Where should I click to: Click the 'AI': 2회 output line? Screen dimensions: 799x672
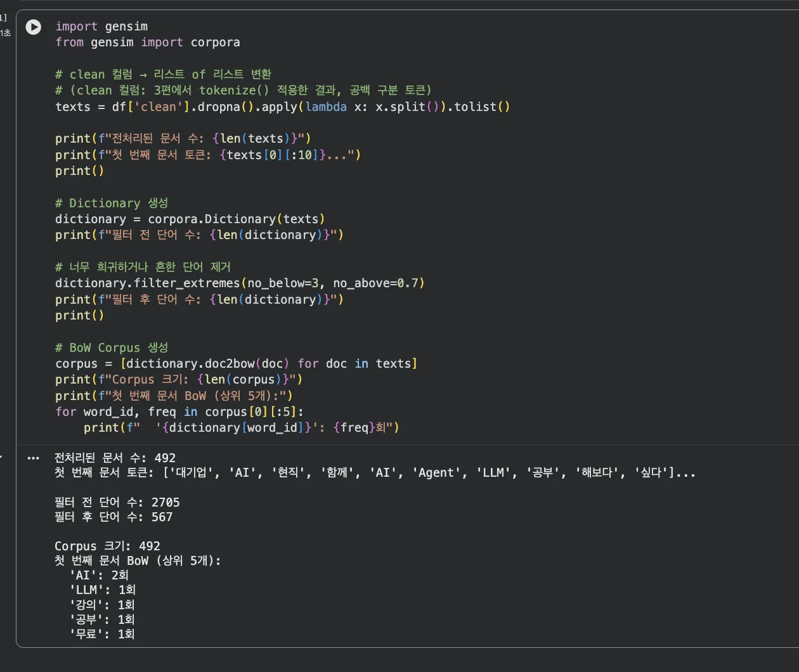[x=99, y=575]
